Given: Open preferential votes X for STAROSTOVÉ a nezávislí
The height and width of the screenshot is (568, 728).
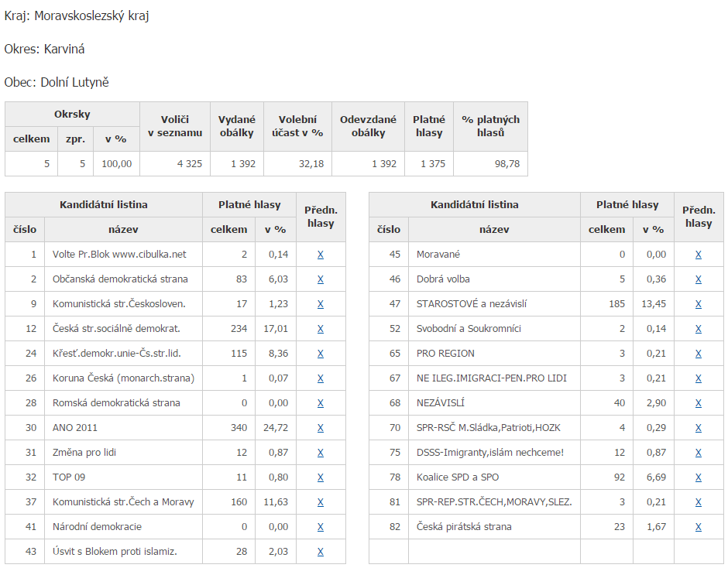Looking at the screenshot, I should click(698, 304).
